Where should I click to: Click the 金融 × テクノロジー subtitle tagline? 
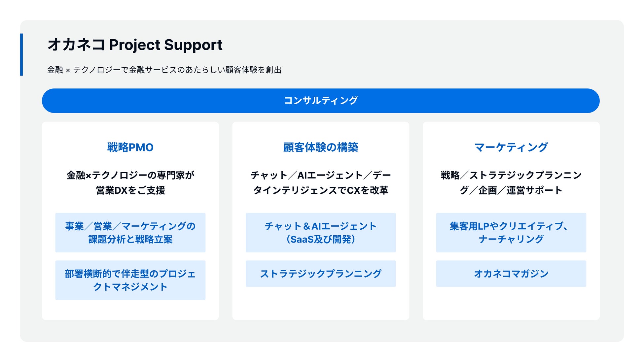[x=164, y=70]
